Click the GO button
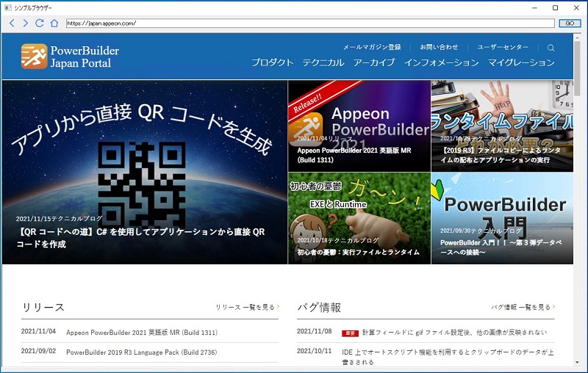Image resolution: width=588 pixels, height=373 pixels. (x=570, y=23)
